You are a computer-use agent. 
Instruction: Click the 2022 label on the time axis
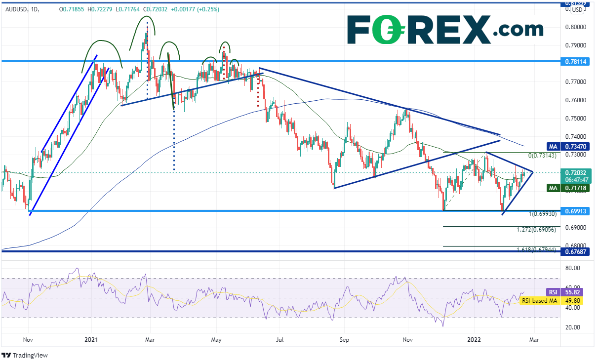point(474,340)
